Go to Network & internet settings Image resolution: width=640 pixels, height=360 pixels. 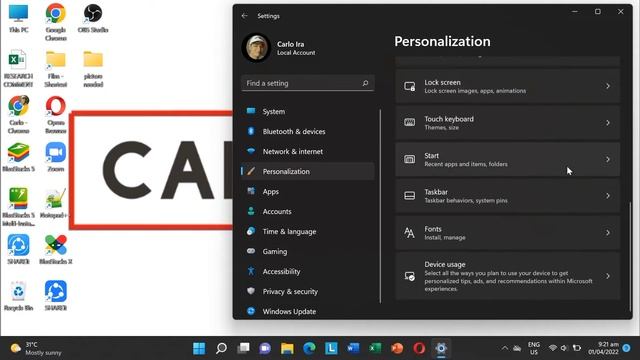coord(308,151)
